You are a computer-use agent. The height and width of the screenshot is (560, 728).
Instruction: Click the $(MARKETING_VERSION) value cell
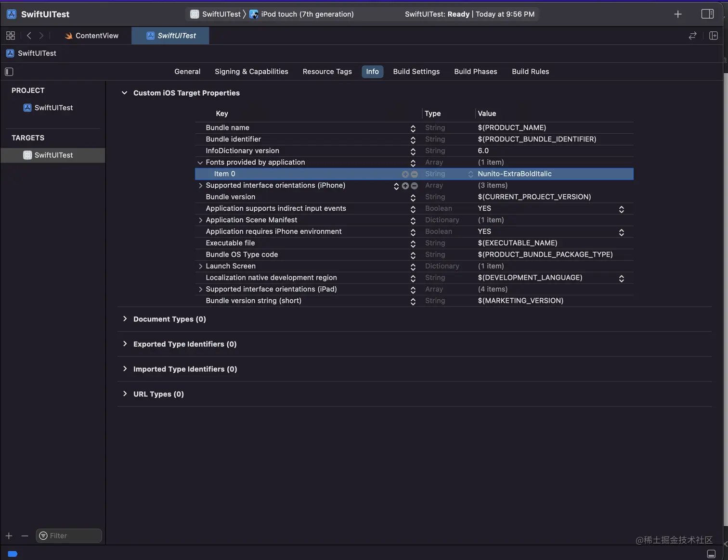coord(520,301)
